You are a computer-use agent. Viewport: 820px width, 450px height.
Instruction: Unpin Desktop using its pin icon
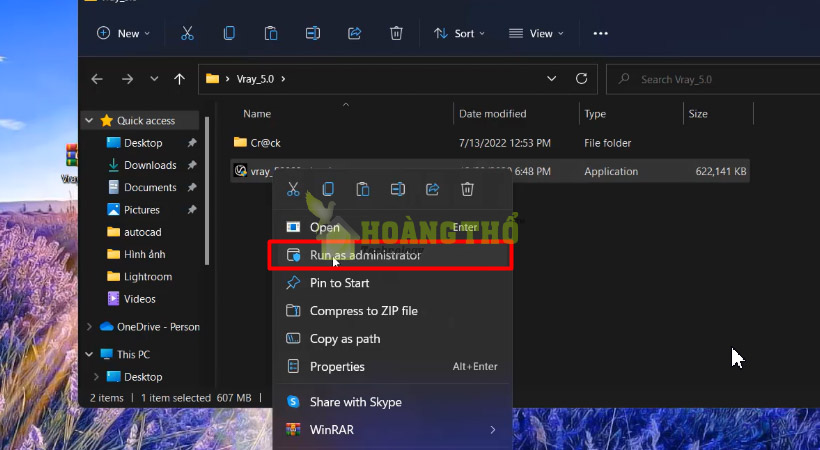click(192, 143)
